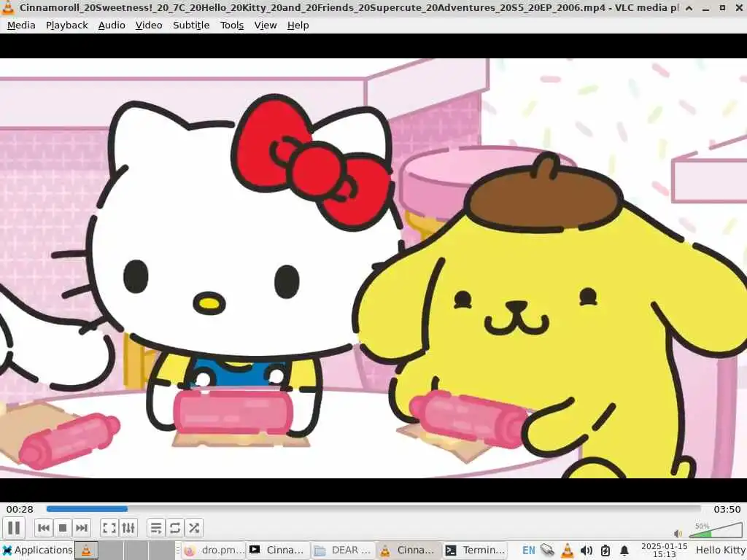Seek on the video progress bar

(373, 509)
